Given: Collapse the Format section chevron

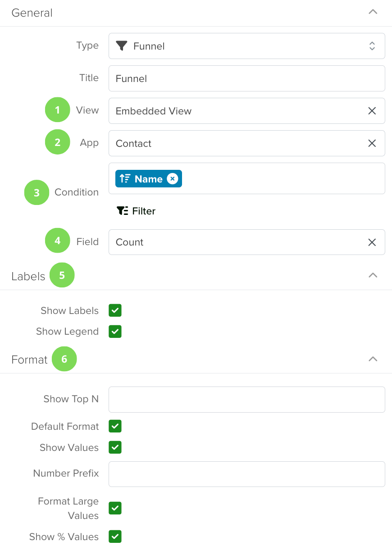Looking at the screenshot, I should (373, 359).
